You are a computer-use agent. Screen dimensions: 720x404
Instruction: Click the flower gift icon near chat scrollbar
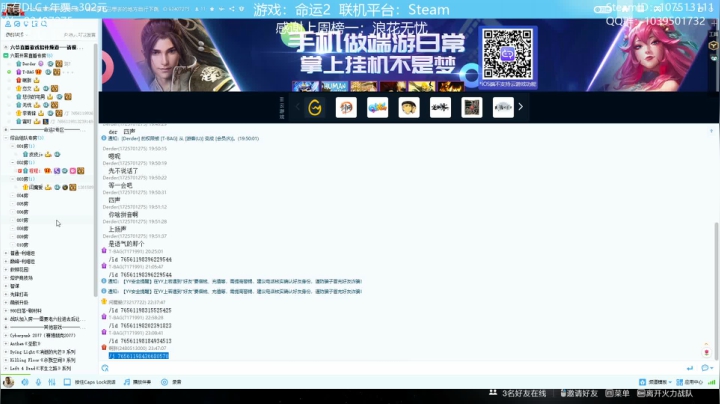(x=707, y=352)
